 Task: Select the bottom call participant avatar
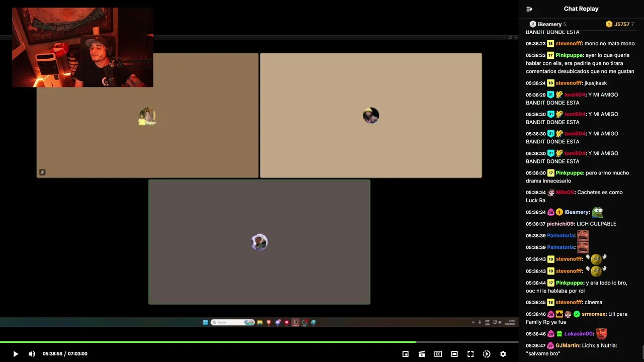coord(259,242)
